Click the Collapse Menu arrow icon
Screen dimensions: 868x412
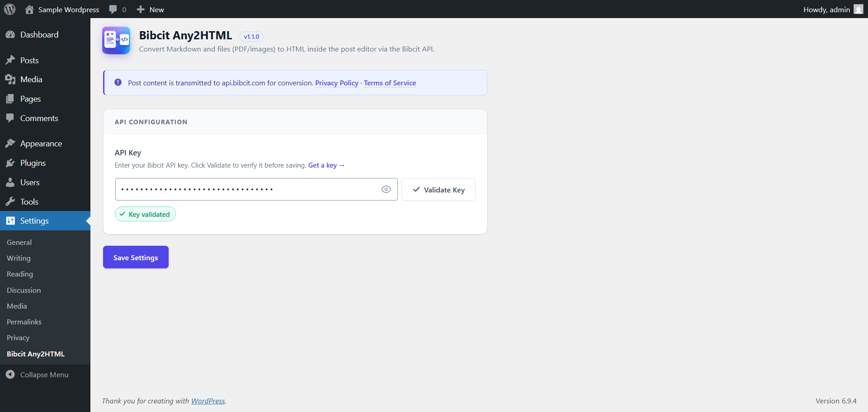click(x=10, y=375)
